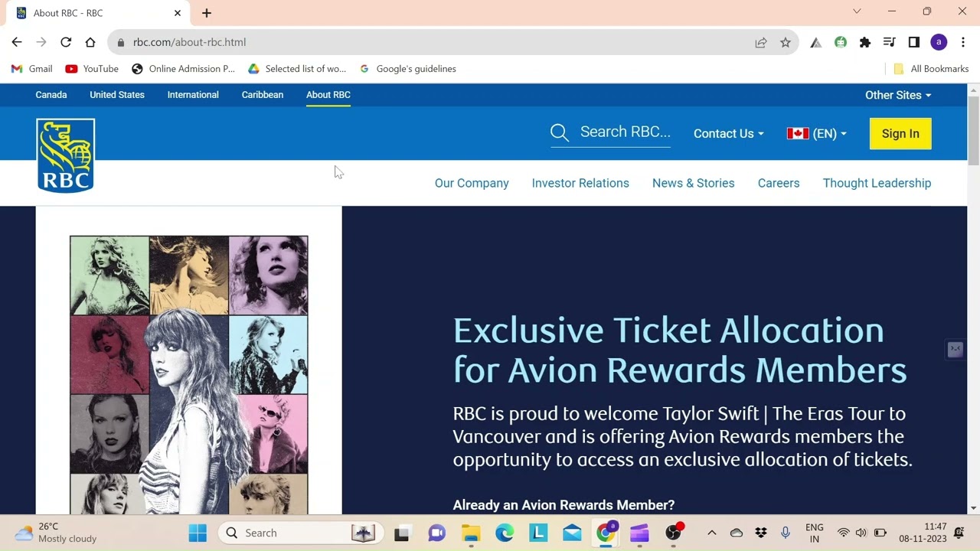The image size is (980, 551).
Task: Open the tab search chevron
Action: (857, 11)
